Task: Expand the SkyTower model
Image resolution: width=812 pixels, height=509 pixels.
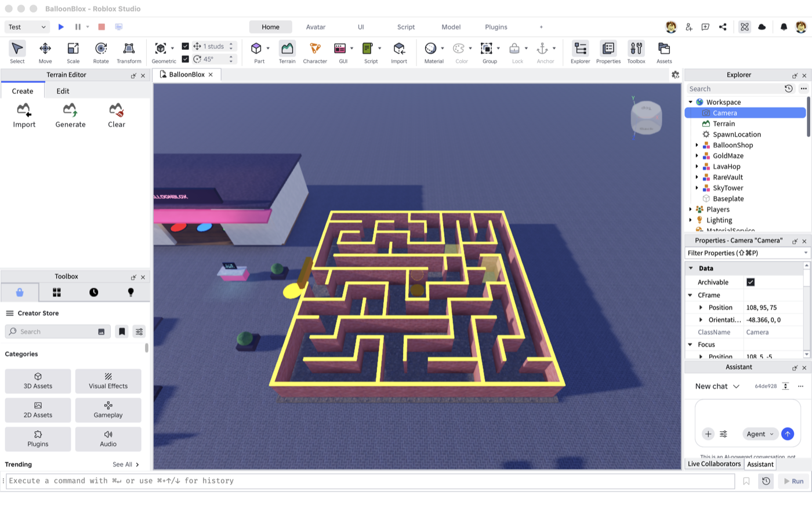Action: pyautogui.click(x=697, y=188)
